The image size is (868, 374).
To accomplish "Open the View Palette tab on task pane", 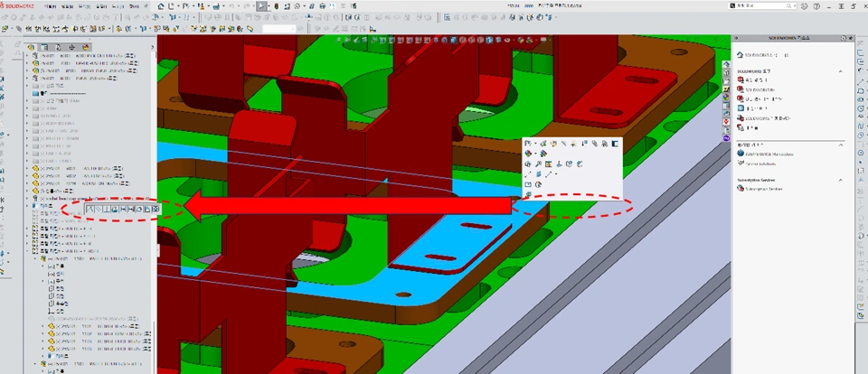I will 726,89.
